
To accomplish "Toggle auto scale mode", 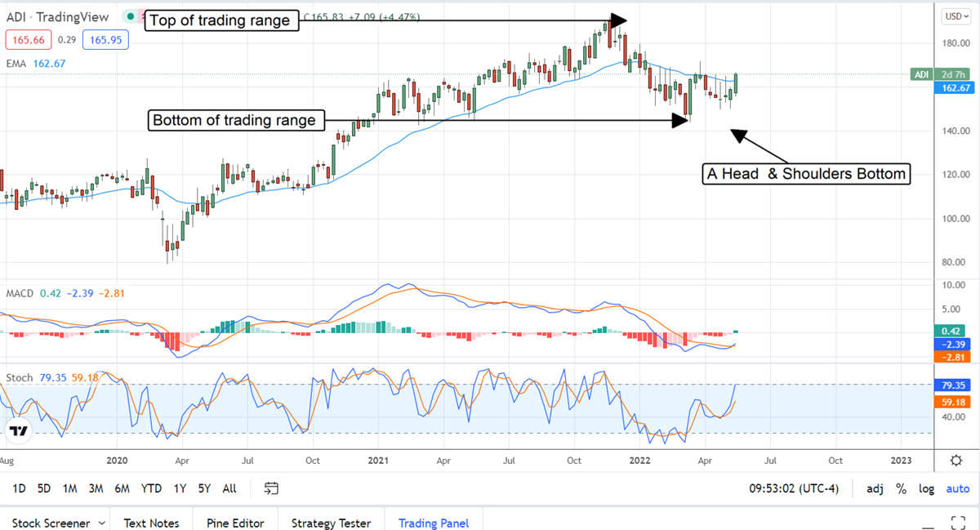I will click(957, 488).
